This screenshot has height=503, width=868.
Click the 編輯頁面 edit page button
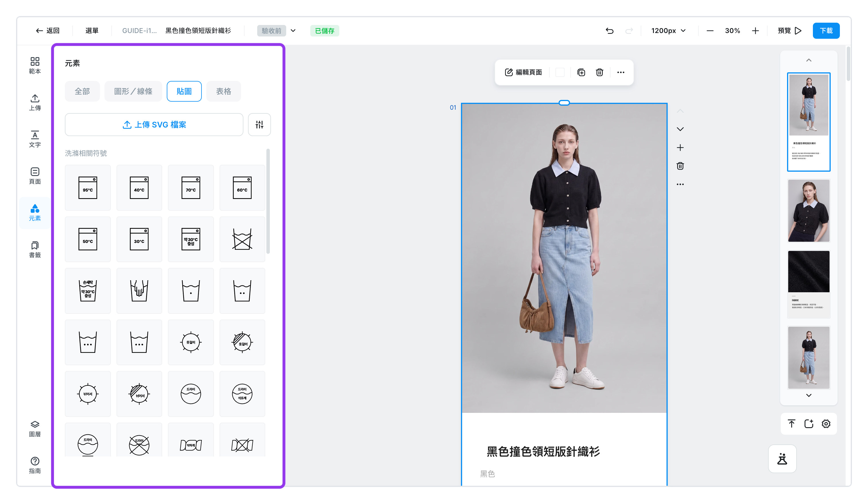[524, 72]
